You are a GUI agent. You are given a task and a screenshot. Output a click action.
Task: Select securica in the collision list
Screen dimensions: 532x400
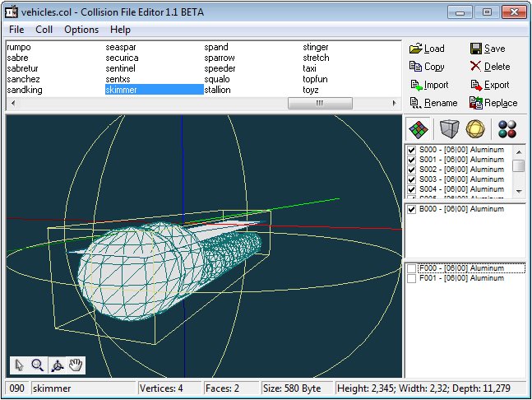click(122, 58)
